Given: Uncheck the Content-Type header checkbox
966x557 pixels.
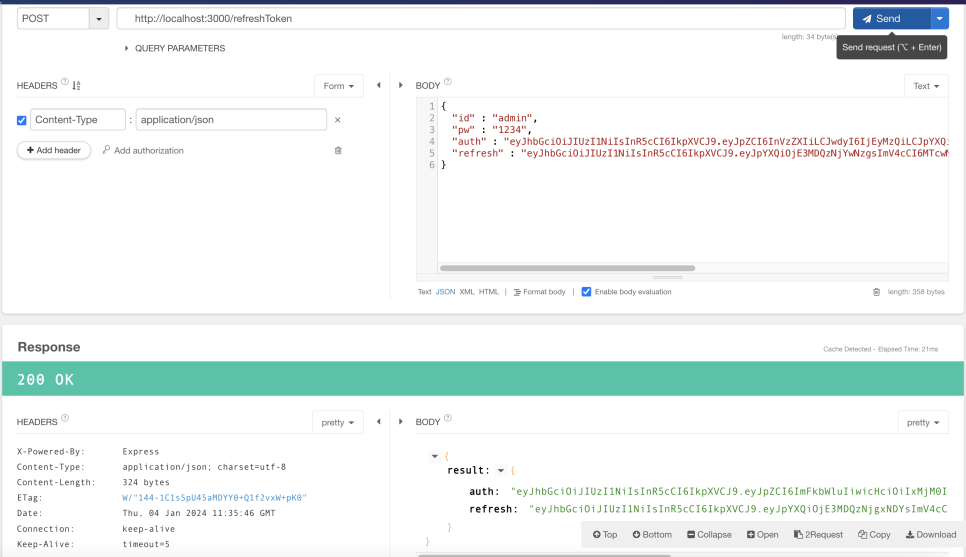Looking at the screenshot, I should (22, 120).
